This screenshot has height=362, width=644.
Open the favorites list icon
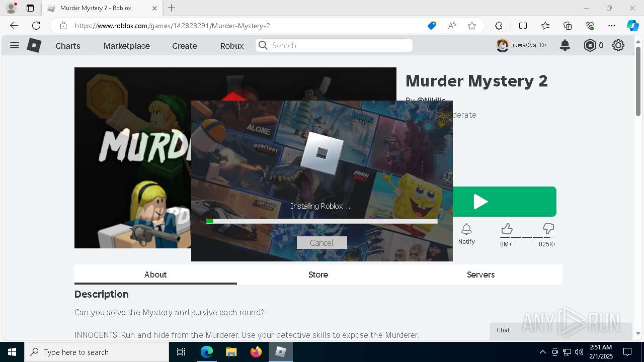545,26
